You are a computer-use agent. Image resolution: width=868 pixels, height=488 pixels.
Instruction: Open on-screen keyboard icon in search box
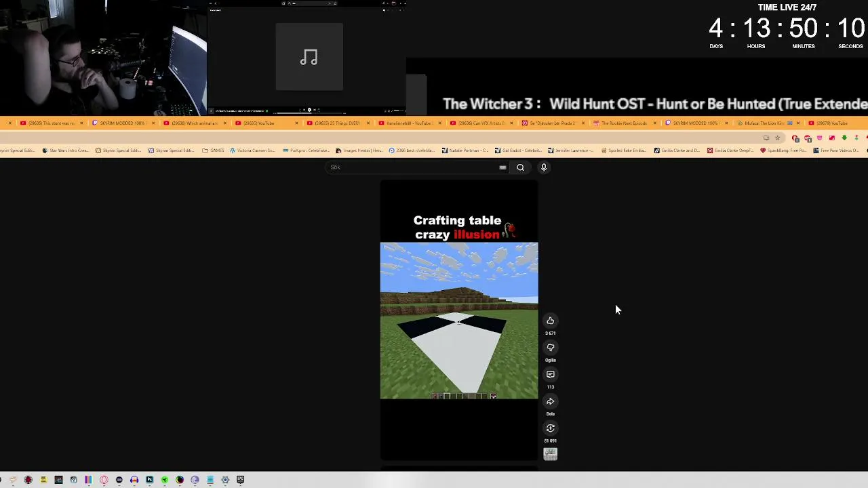point(502,167)
